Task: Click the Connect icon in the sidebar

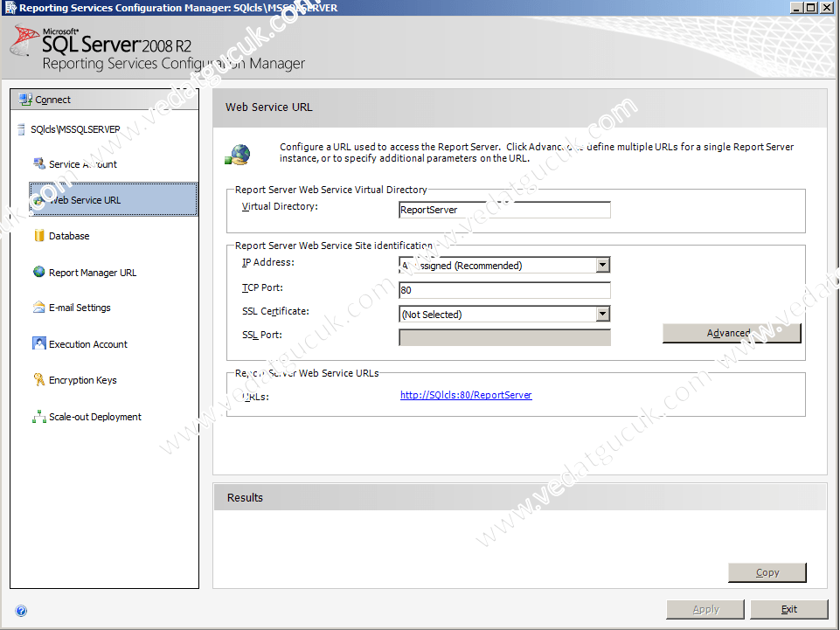Action: [x=25, y=99]
